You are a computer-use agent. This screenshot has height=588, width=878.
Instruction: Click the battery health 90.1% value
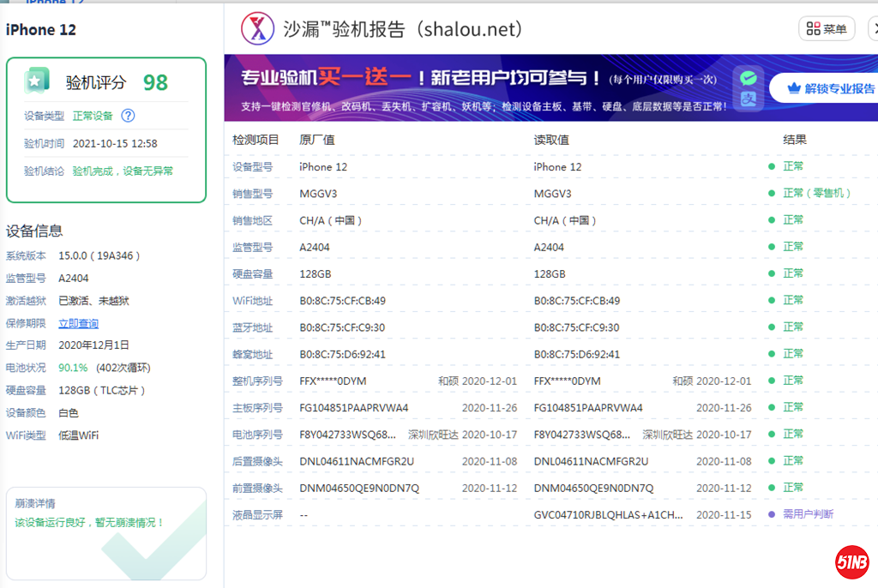[73, 368]
